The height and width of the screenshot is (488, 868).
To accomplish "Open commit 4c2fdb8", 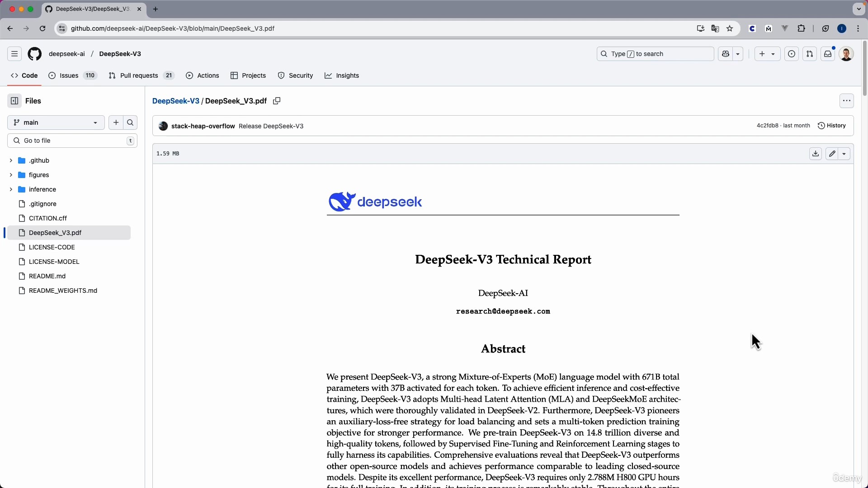I will [x=768, y=126].
